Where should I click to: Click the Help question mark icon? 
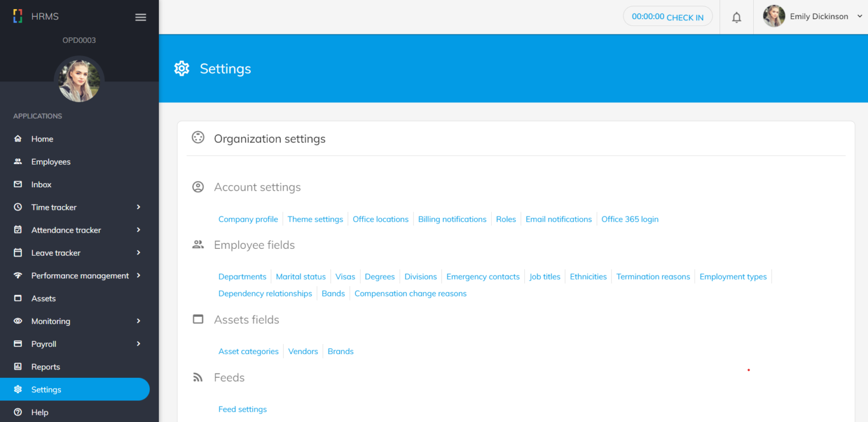pos(18,412)
